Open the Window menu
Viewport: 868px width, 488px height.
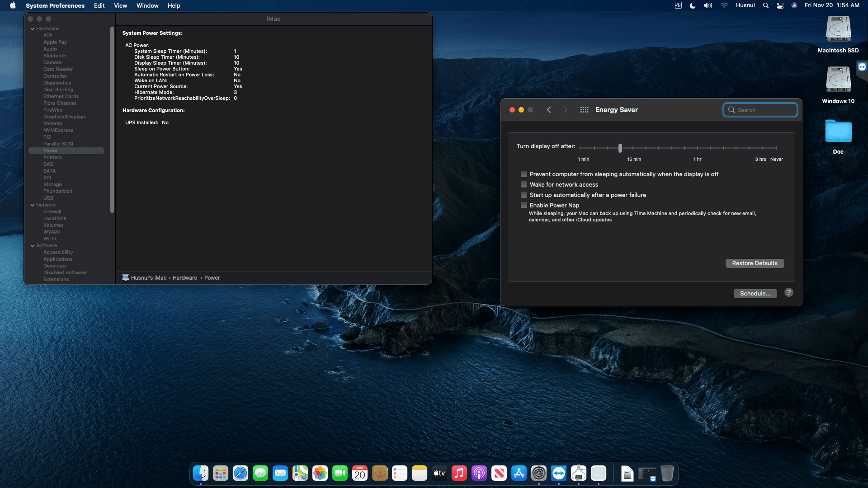[x=147, y=5]
